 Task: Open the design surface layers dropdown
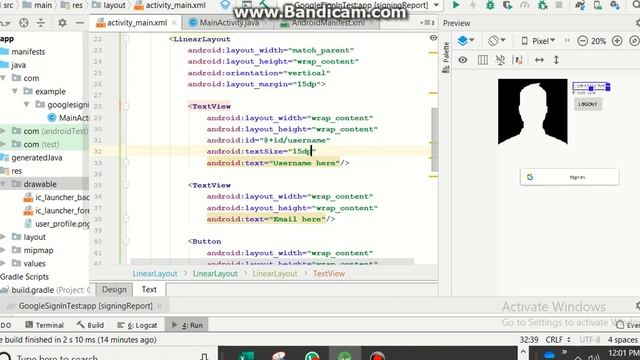466,41
